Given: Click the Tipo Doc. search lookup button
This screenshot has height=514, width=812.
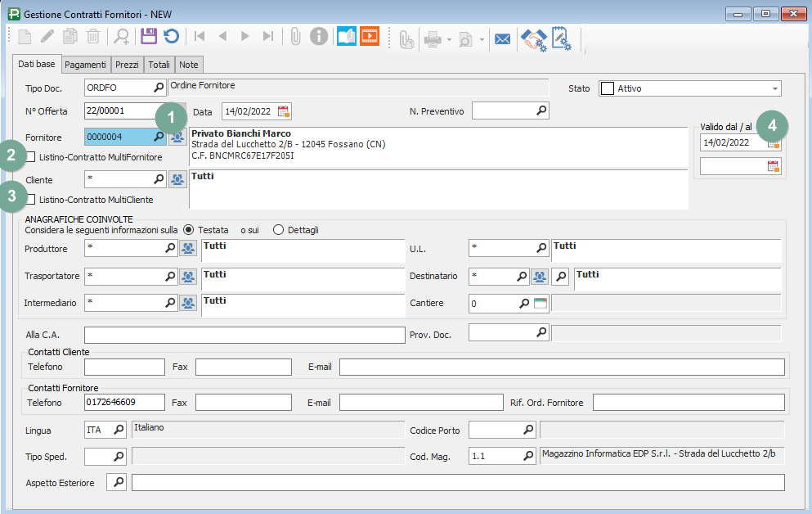Looking at the screenshot, I should pos(159,87).
